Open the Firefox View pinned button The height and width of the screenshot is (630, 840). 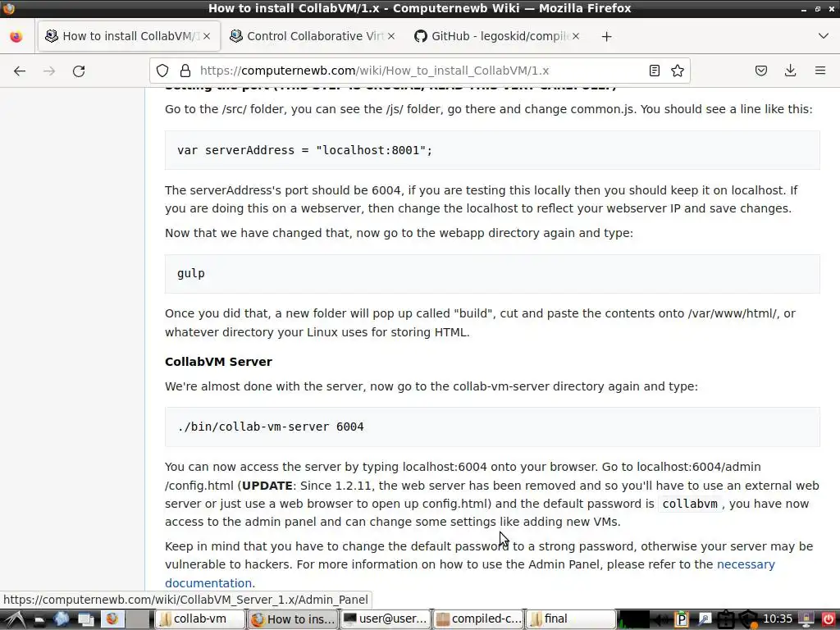(x=16, y=36)
